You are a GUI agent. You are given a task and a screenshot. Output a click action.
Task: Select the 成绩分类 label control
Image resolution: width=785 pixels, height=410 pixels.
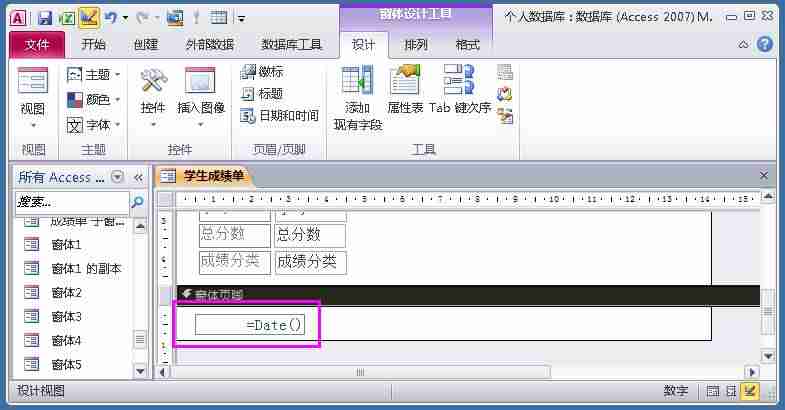235,262
